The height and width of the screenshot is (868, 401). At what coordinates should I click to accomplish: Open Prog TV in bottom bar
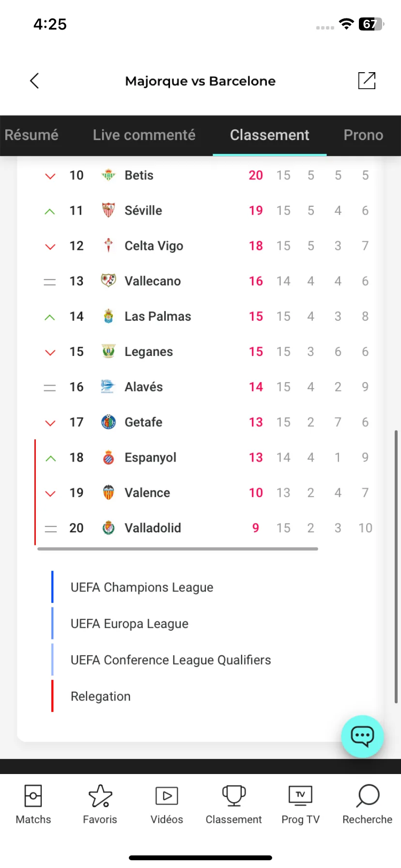tap(300, 804)
